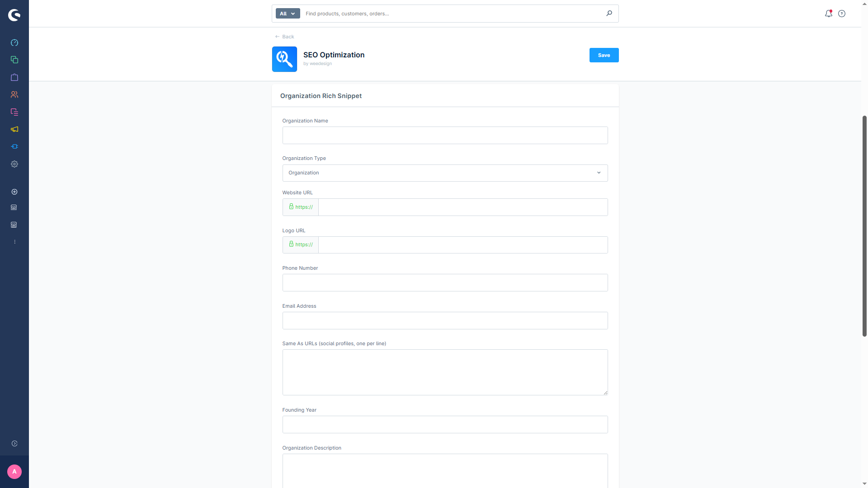The width and height of the screenshot is (868, 488).
Task: Open the three-dot sidebar menu
Action: (x=14, y=241)
